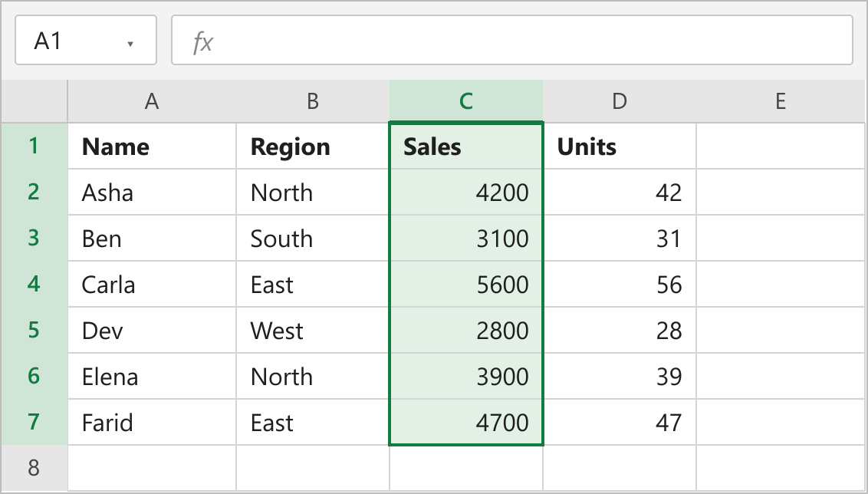Click the Region header cell
Screen dimensions: 868x494
coord(313,146)
